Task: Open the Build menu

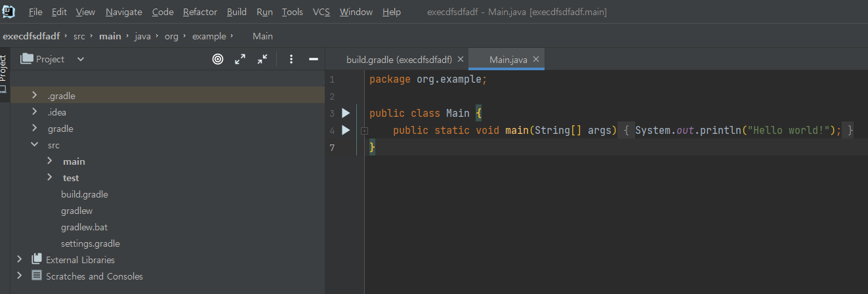Action: (x=237, y=12)
